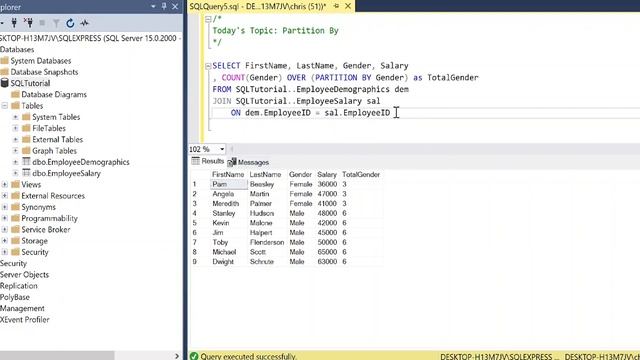Viewport: 640px width, 360px height.
Task: Open the 102 % zoom dropdown
Action: [222, 149]
